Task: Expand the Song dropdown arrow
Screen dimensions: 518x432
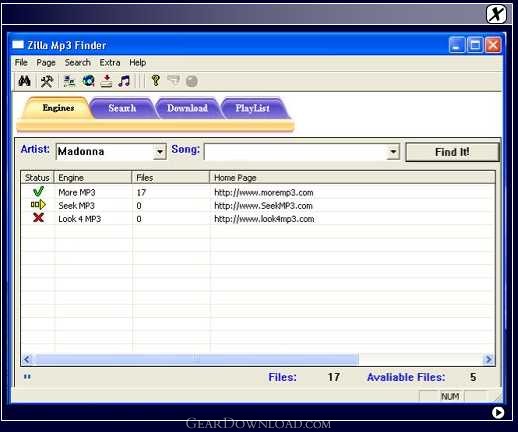Action: click(x=393, y=152)
